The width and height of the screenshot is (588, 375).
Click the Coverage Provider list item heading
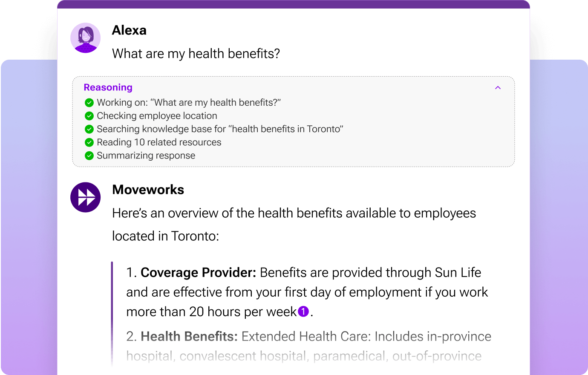pos(198,272)
